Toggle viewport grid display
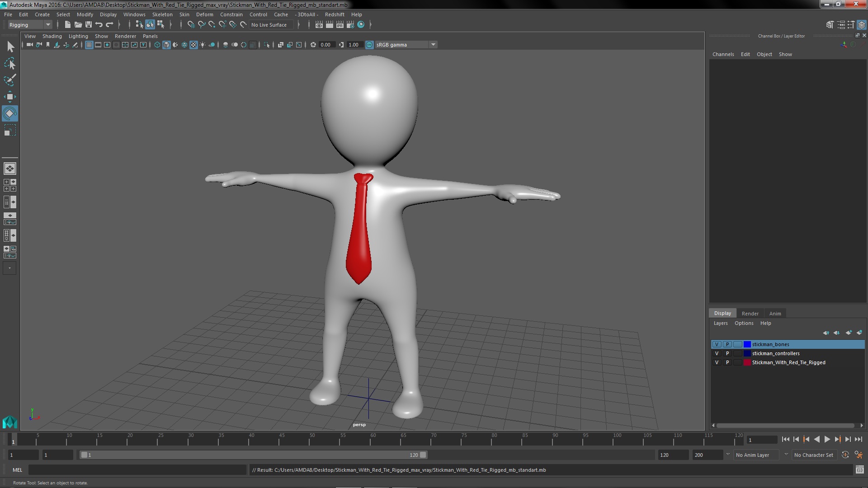This screenshot has width=868, height=488. [89, 45]
